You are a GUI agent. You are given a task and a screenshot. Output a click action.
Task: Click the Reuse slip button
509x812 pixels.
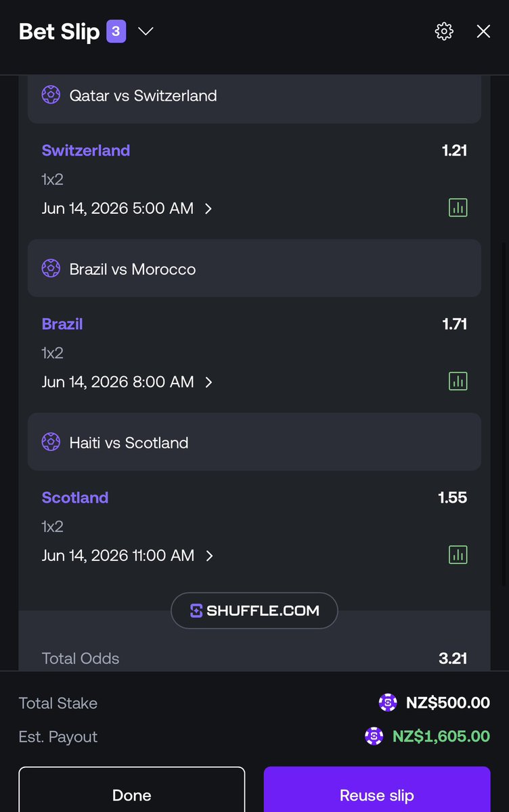pyautogui.click(x=377, y=789)
